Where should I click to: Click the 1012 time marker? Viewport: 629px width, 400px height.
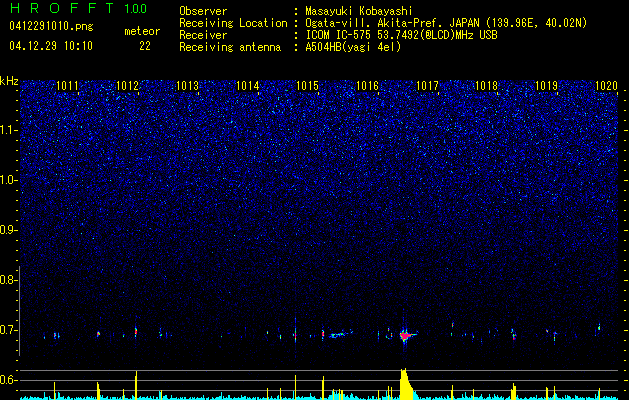(x=127, y=86)
